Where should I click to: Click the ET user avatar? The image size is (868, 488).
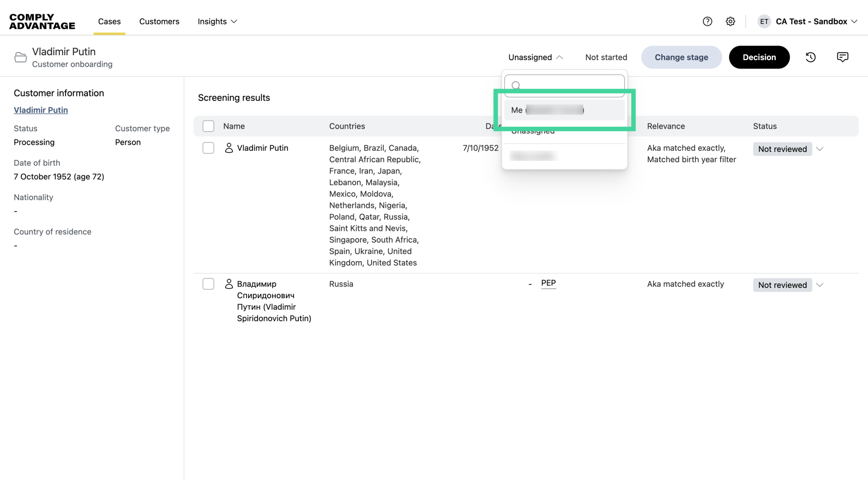click(x=764, y=21)
